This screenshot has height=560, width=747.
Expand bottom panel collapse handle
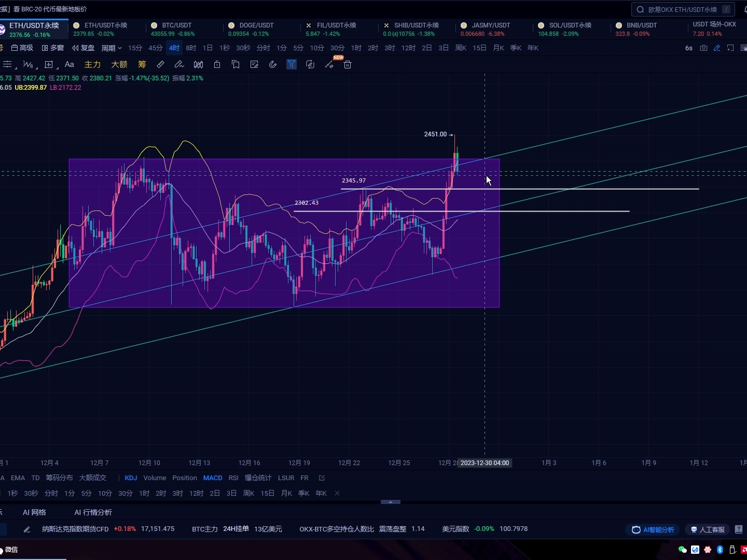click(x=391, y=502)
